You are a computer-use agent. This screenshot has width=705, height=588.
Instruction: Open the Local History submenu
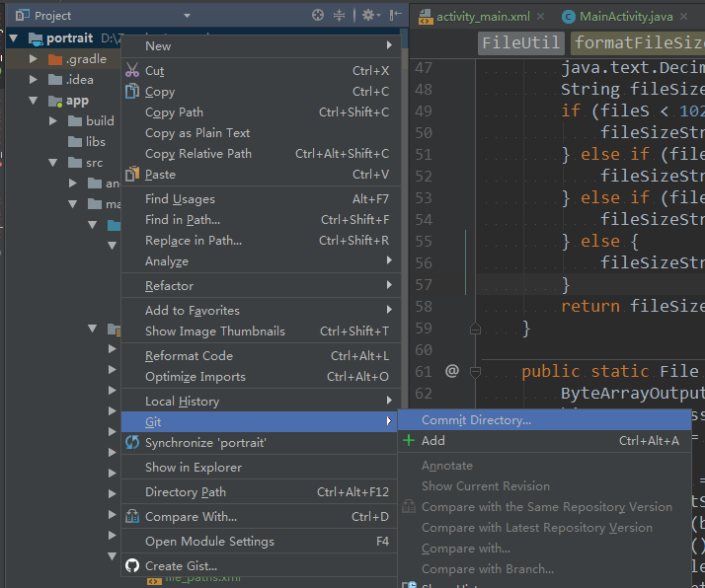pyautogui.click(x=182, y=402)
